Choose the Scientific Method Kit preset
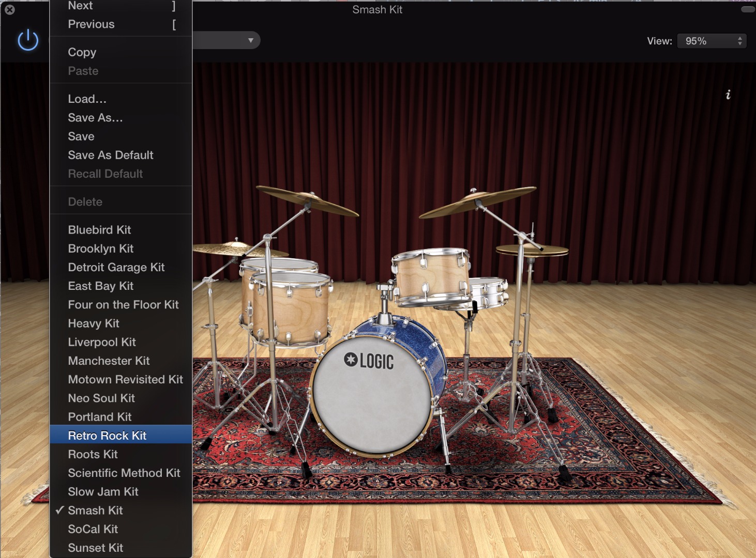The height and width of the screenshot is (558, 756). pos(121,473)
